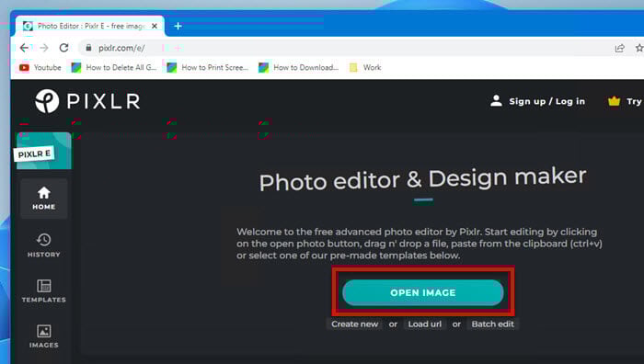Click the padlock site info icon

[88, 48]
